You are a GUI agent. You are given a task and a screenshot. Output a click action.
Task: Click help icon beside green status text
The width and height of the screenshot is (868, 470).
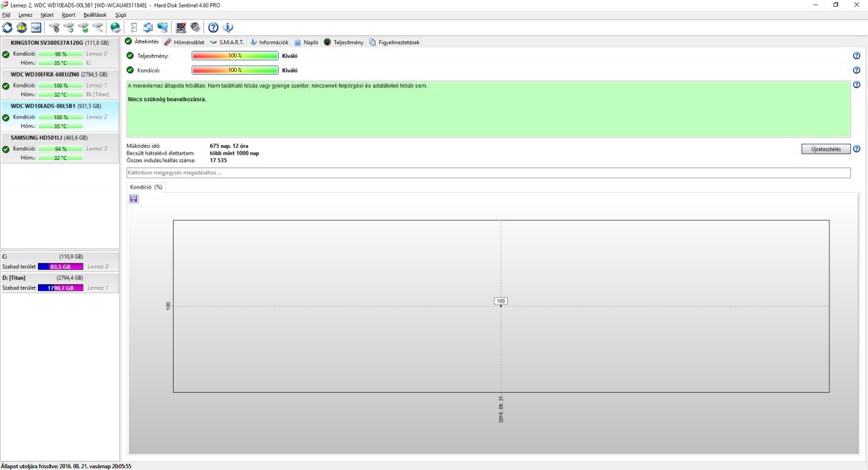click(x=856, y=85)
